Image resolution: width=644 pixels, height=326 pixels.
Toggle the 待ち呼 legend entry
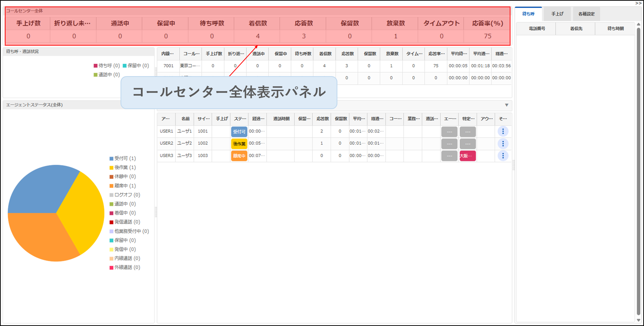(107, 66)
